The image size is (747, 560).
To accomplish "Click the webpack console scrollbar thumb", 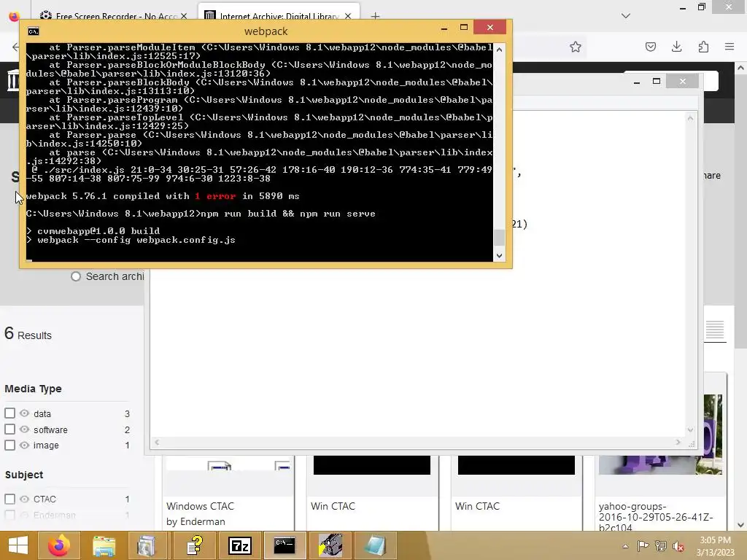I will (499, 237).
